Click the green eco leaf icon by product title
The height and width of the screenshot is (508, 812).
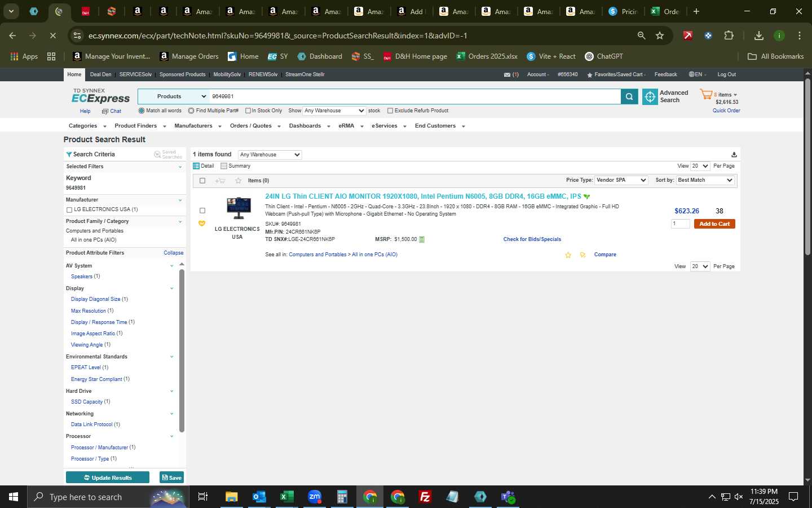coord(587,197)
